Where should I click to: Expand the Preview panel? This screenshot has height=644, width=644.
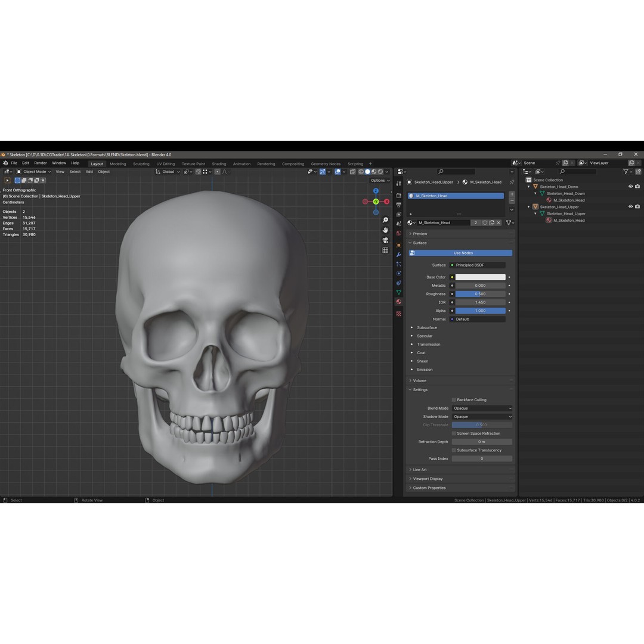[460, 234]
